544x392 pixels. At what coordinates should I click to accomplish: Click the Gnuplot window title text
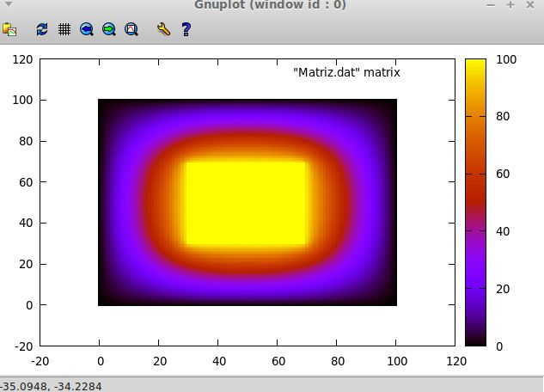[x=270, y=4]
